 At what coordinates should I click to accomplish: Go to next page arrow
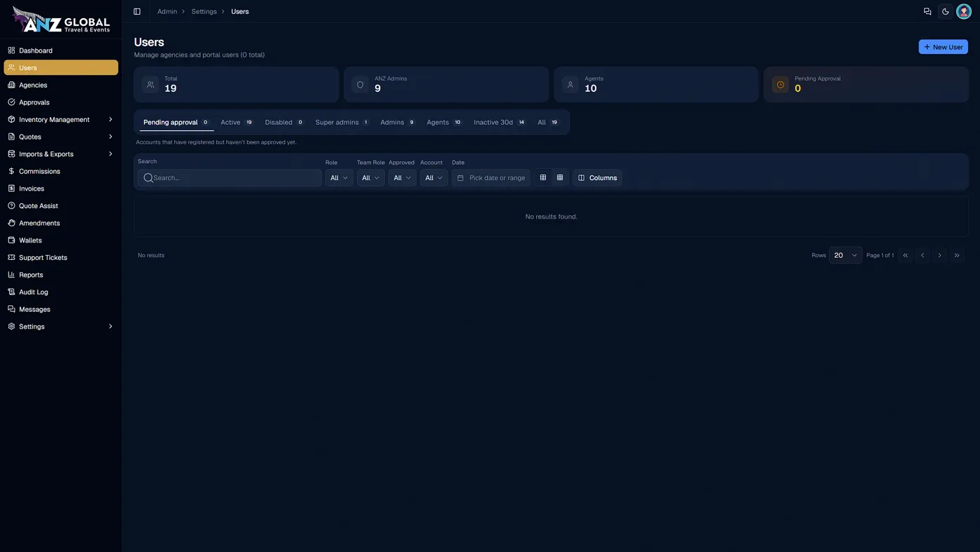point(939,256)
